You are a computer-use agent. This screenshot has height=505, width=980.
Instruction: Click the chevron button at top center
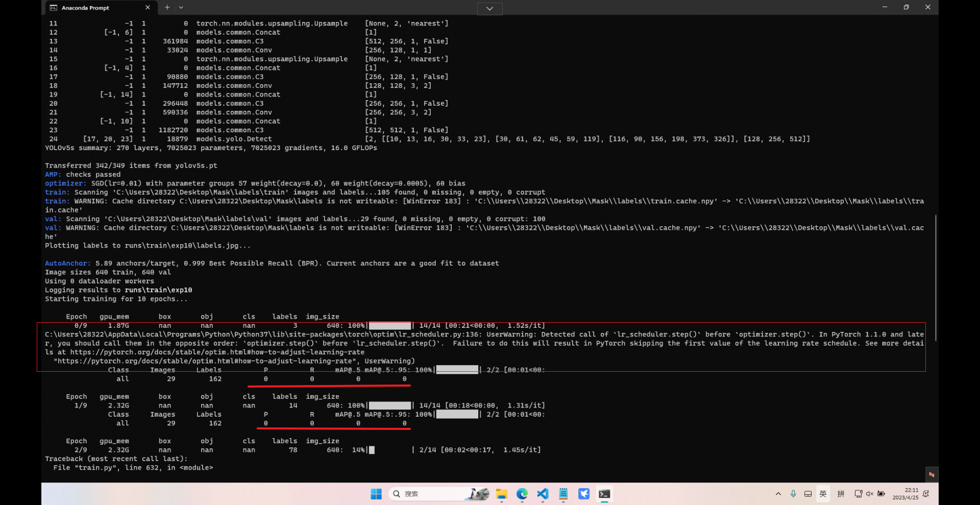(490, 8)
